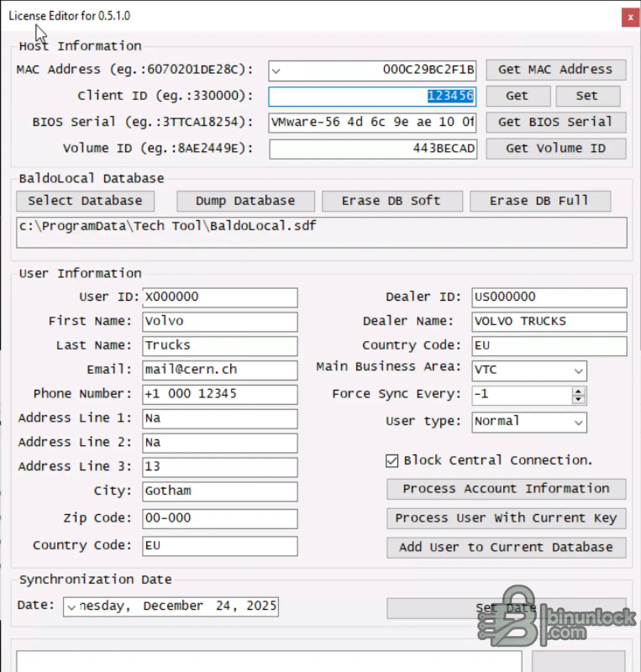Click the Force Sync Every value field
The image size is (641, 672).
coord(522,395)
